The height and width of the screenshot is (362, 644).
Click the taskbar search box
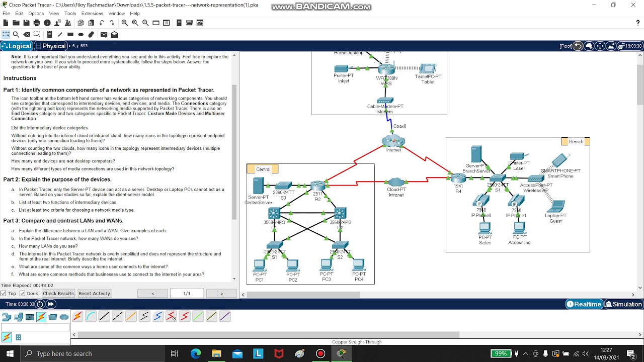[92, 353]
